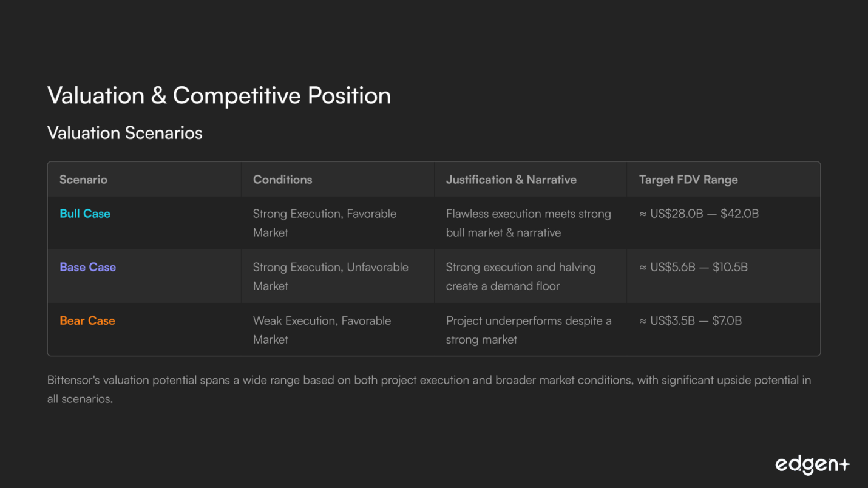This screenshot has height=488, width=868.
Task: Click the Target FDV Range header
Action: [688, 180]
